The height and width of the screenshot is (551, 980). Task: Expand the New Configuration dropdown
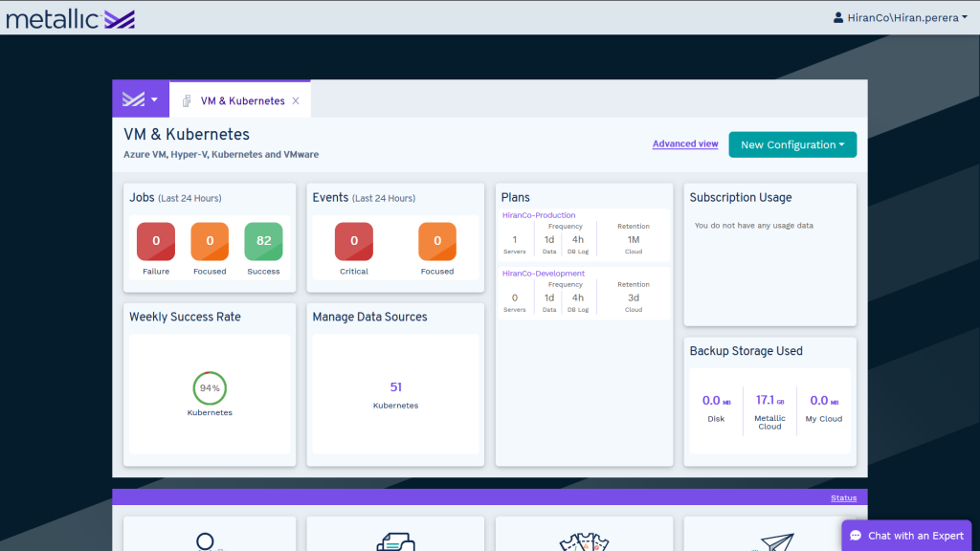pyautogui.click(x=792, y=144)
